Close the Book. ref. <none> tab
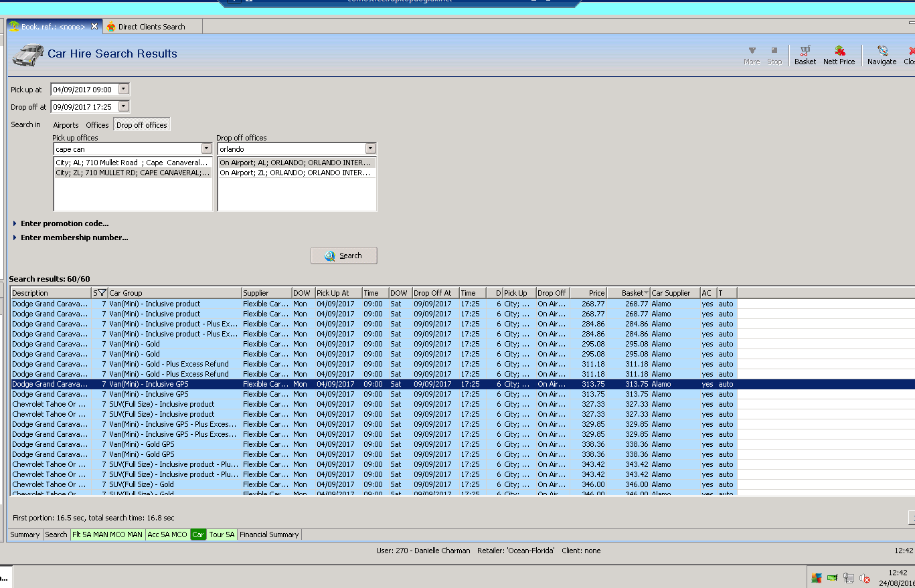Image resolution: width=915 pixels, height=588 pixels. click(94, 27)
